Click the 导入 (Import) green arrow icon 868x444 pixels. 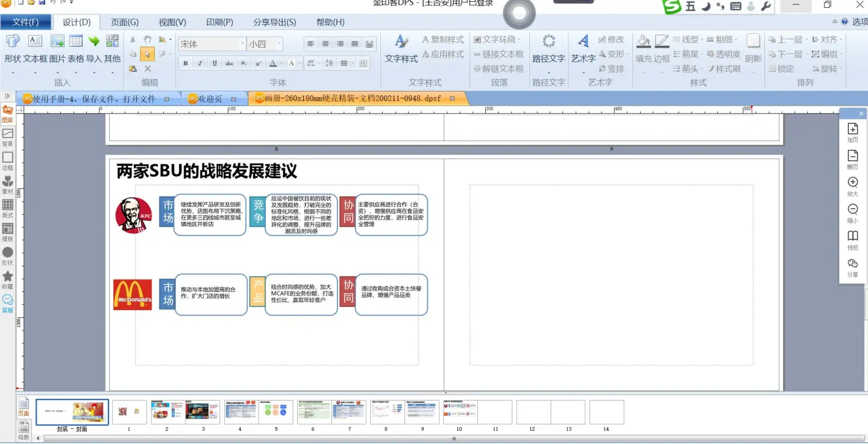(x=94, y=42)
